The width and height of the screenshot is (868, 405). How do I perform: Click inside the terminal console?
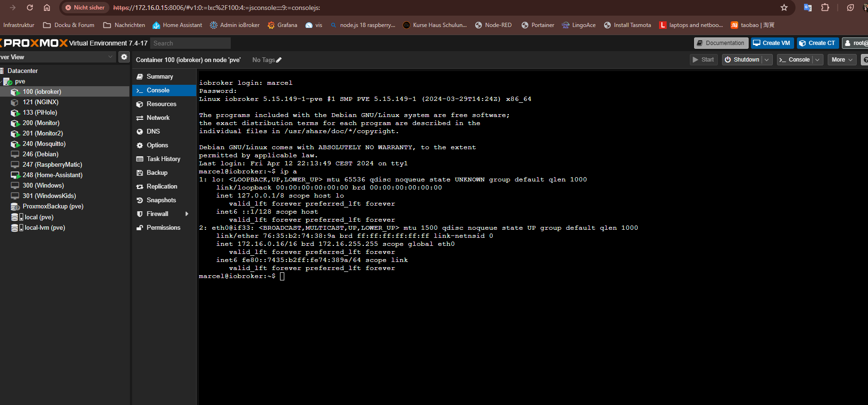532,237
